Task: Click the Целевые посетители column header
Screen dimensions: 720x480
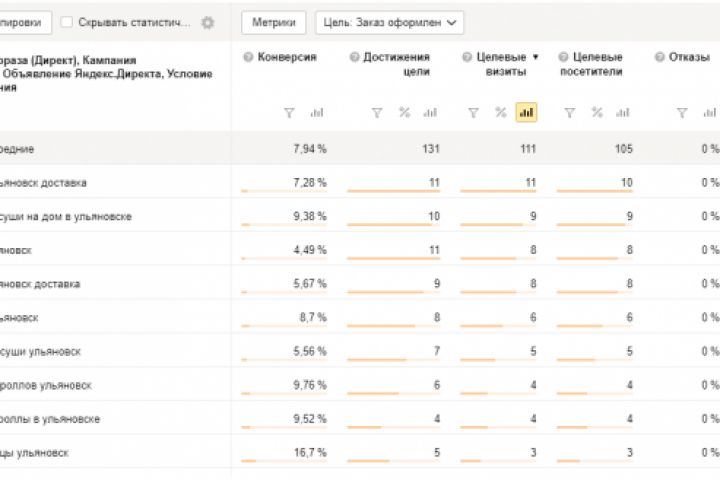Action: point(598,64)
